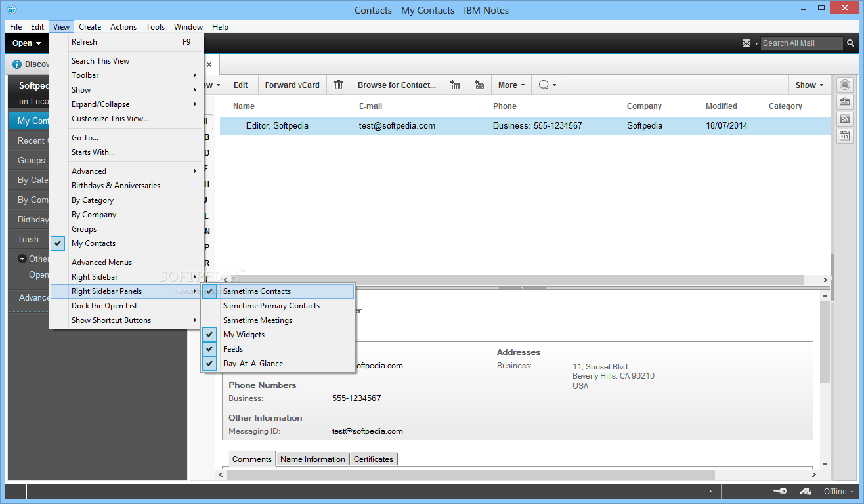Sort by Modified column header
The width and height of the screenshot is (864, 504).
pyautogui.click(x=721, y=106)
